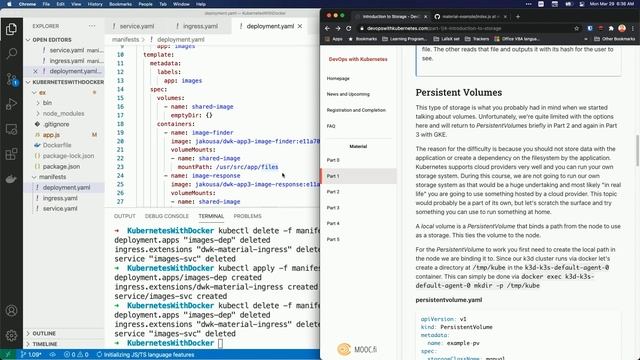Open Homepage link in course sidebar

pyautogui.click(x=338, y=78)
